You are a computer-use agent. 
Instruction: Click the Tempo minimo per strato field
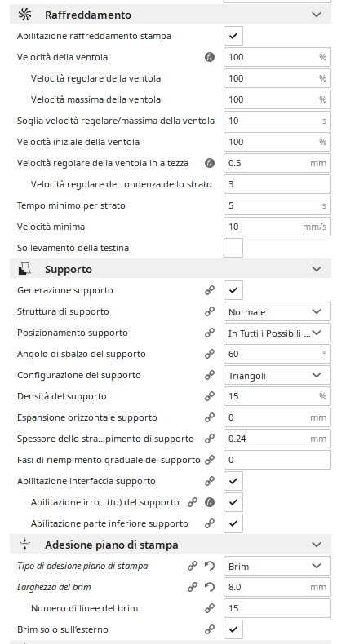tap(277, 205)
